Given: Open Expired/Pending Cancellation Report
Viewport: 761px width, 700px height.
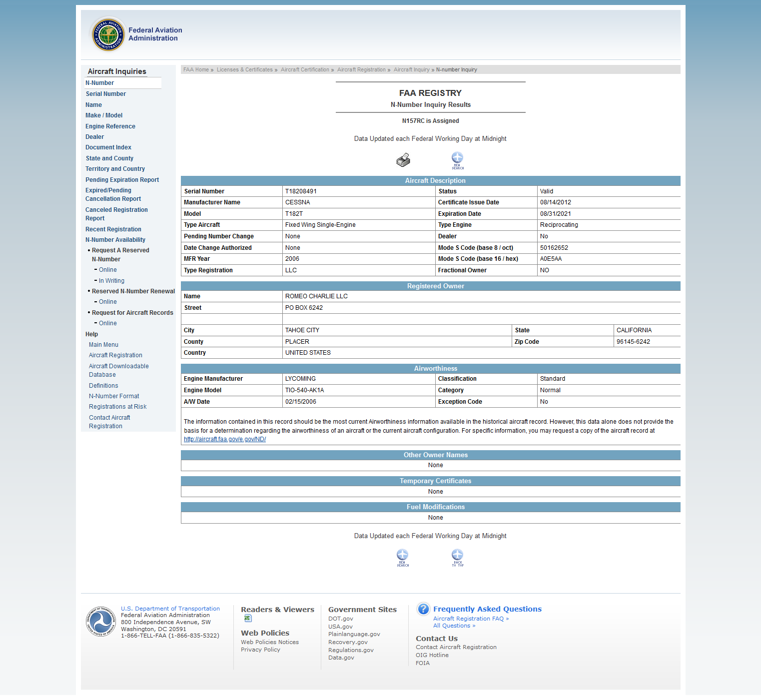Looking at the screenshot, I should [x=113, y=194].
